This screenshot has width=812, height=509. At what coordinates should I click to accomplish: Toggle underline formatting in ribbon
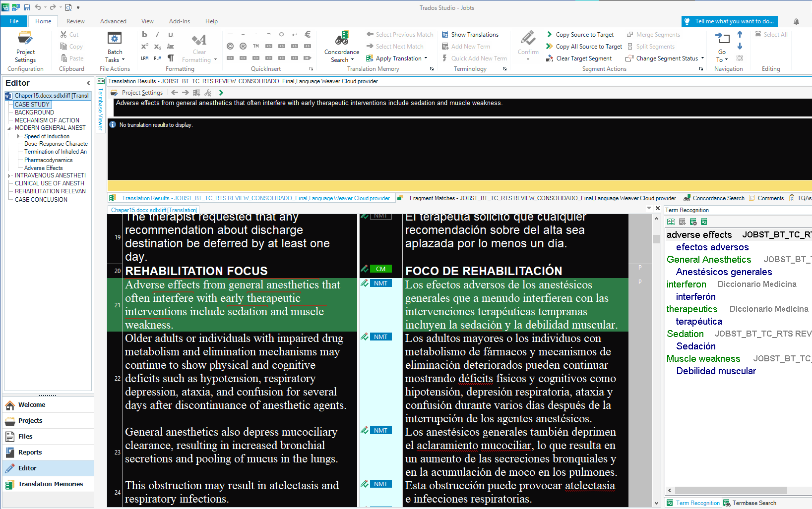point(170,35)
